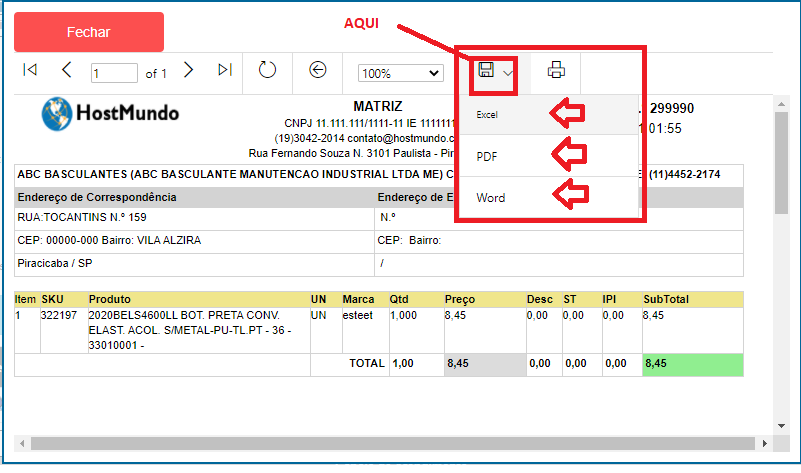
Task: Click the phone number '(11)4452-2174'
Action: pyautogui.click(x=685, y=174)
